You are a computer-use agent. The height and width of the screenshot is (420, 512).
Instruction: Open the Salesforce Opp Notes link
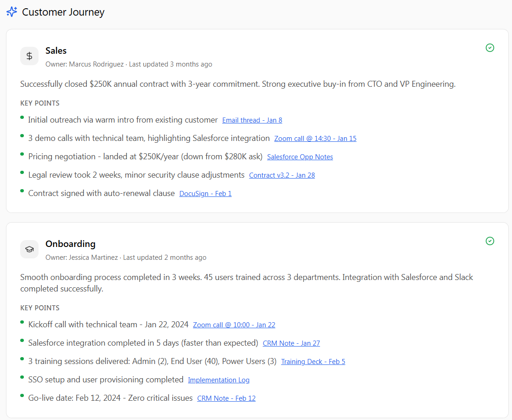tap(300, 157)
